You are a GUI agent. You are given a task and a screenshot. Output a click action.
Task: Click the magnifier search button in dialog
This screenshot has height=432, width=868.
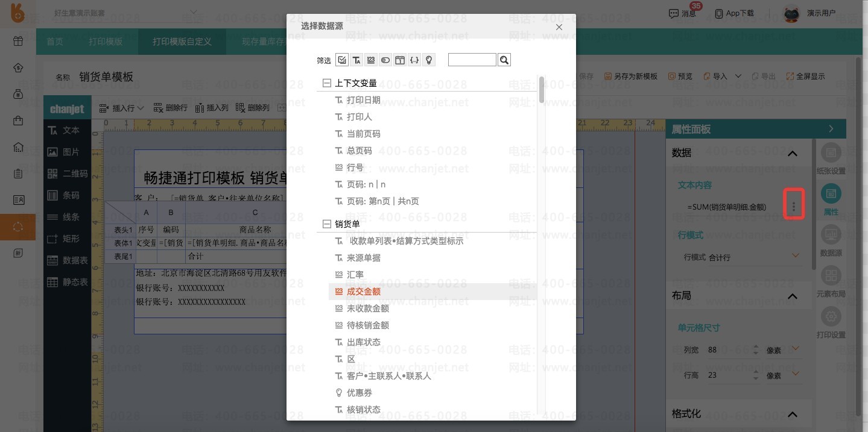pos(504,60)
